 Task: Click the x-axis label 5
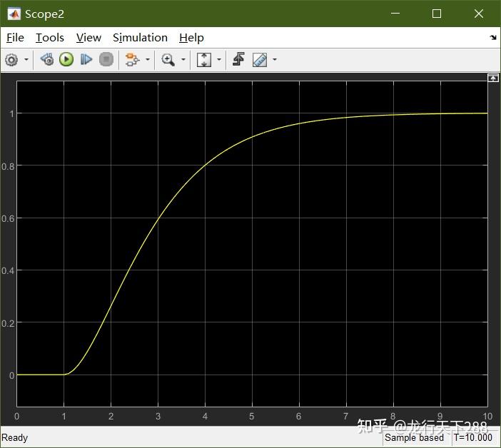252,416
